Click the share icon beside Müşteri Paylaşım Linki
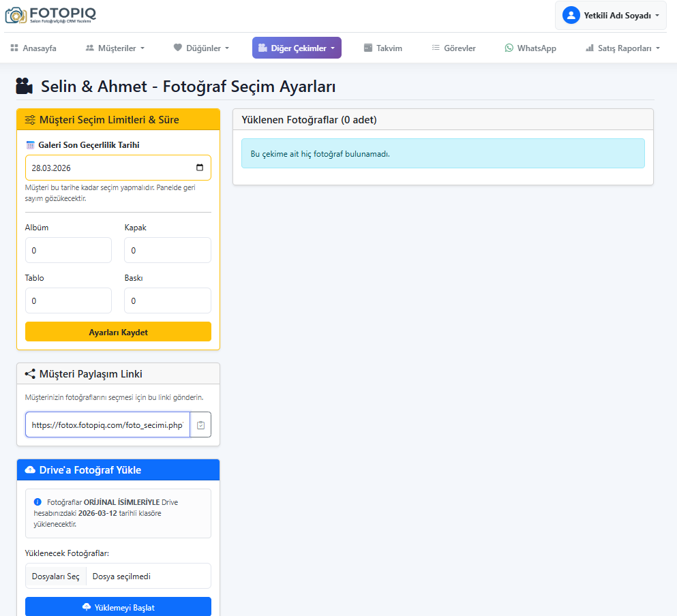The height and width of the screenshot is (616, 677). coord(30,374)
